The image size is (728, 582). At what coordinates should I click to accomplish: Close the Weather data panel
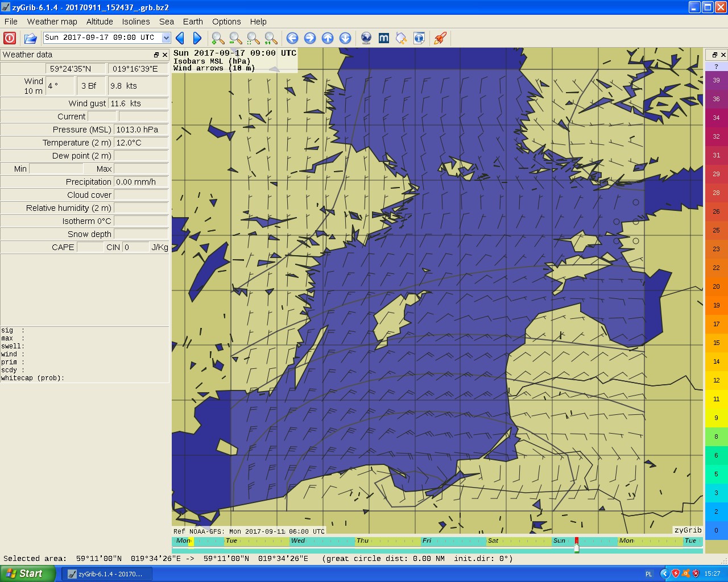point(165,55)
